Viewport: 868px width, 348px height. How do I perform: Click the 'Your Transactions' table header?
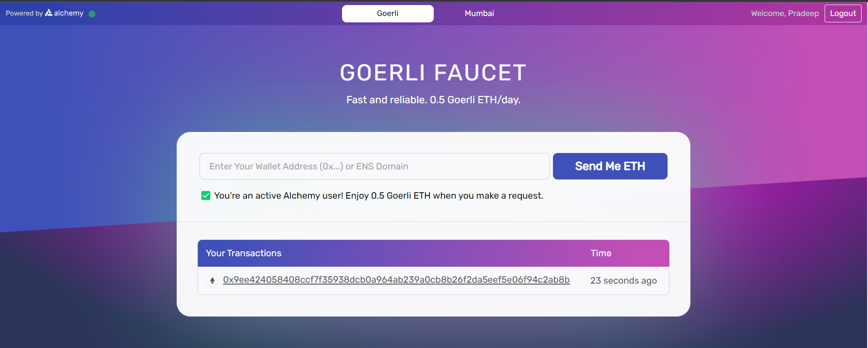244,253
